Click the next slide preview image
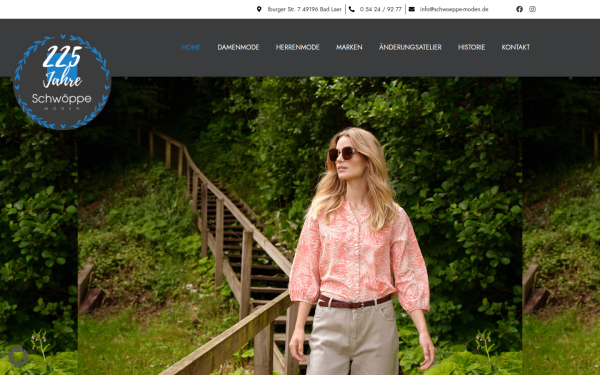This screenshot has width=600, height=375. 561,226
